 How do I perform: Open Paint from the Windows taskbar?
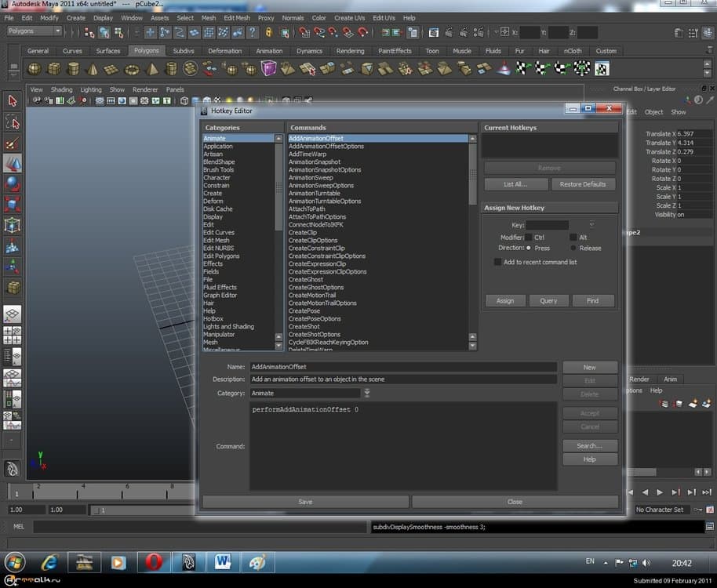(257, 562)
